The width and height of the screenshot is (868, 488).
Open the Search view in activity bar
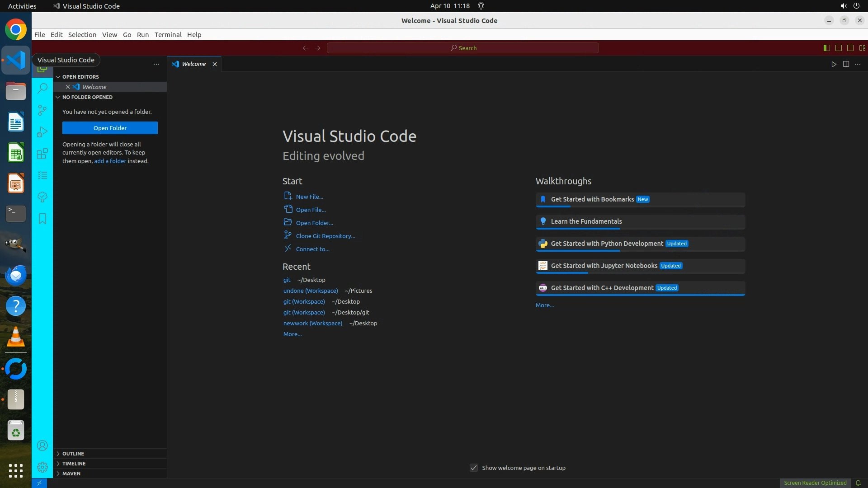[42, 88]
